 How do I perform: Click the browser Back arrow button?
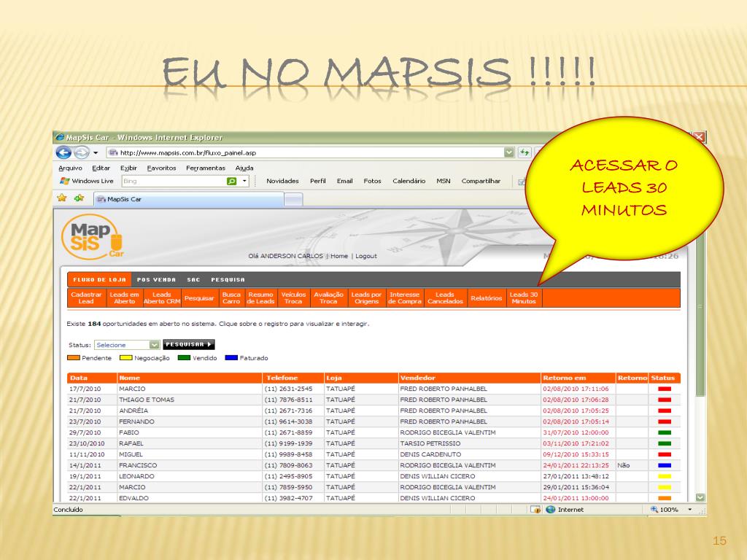point(63,152)
